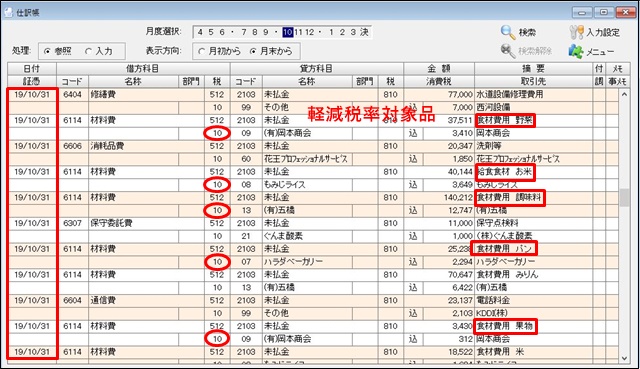
Task: Click amount 77,000 cell
Action: (439, 94)
